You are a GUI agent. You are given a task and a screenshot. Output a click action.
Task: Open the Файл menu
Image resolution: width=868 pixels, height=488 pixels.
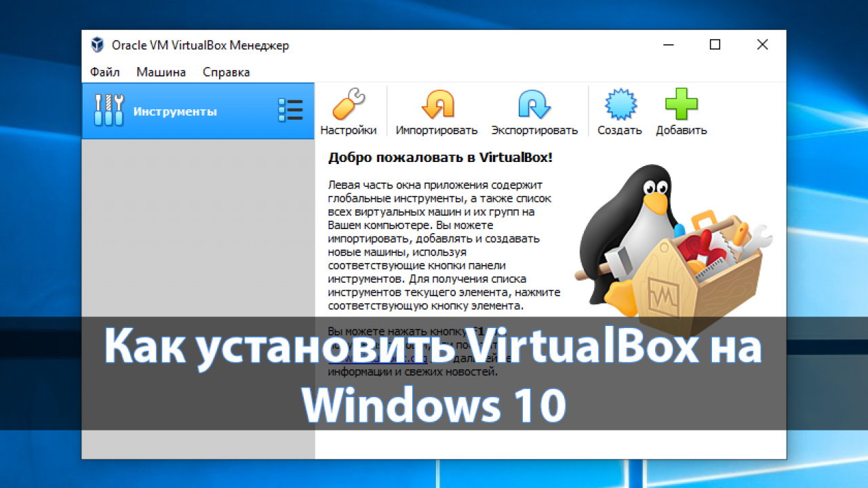[x=104, y=72]
